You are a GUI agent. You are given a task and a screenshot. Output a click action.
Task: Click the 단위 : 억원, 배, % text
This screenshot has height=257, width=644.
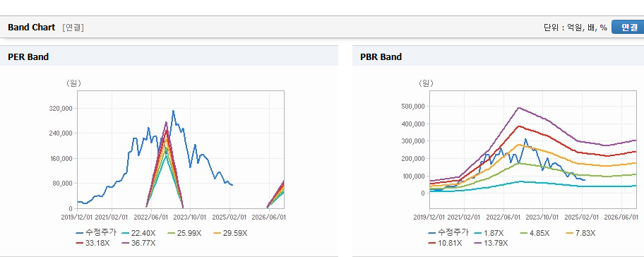pyautogui.click(x=575, y=28)
